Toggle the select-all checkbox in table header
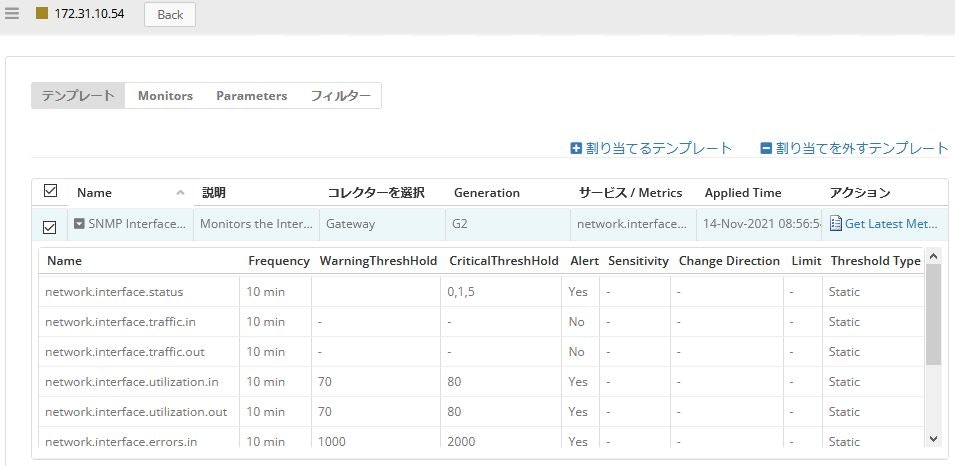This screenshot has width=955, height=466. [51, 191]
